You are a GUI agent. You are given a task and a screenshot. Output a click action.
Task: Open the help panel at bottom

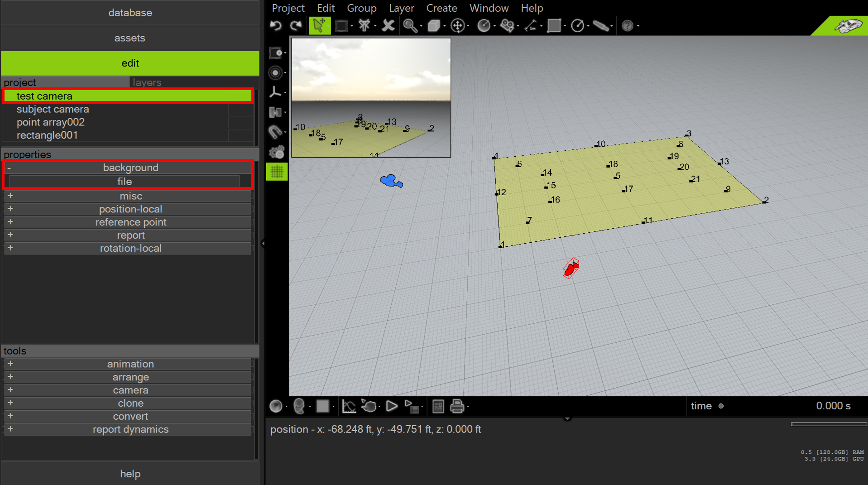[x=130, y=474]
